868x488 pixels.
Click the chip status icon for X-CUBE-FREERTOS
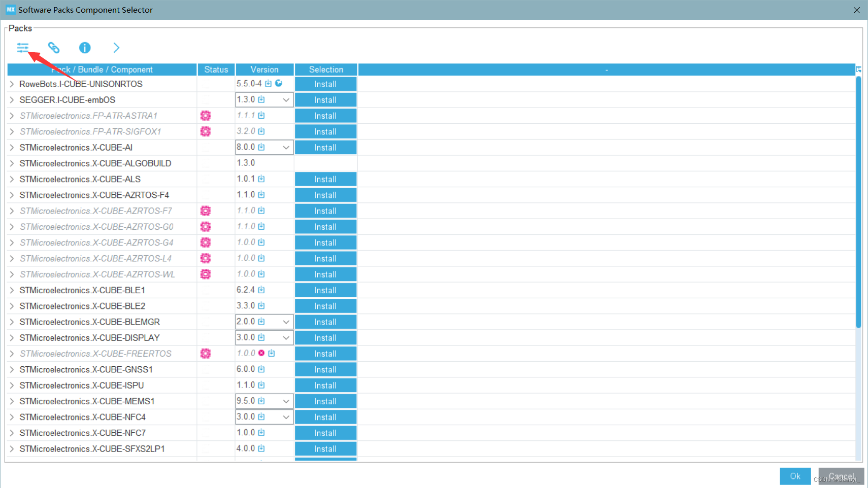click(x=206, y=354)
